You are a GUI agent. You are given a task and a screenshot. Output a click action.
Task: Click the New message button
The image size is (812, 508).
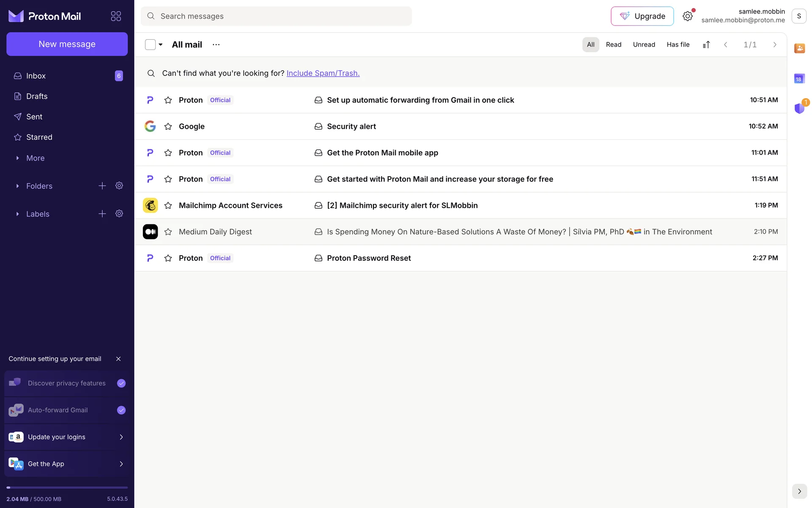[67, 44]
